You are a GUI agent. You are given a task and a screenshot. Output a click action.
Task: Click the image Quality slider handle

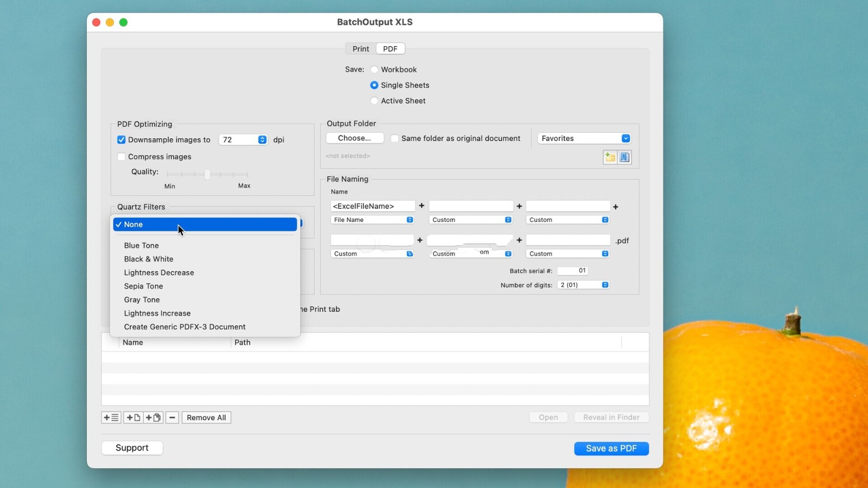click(207, 175)
